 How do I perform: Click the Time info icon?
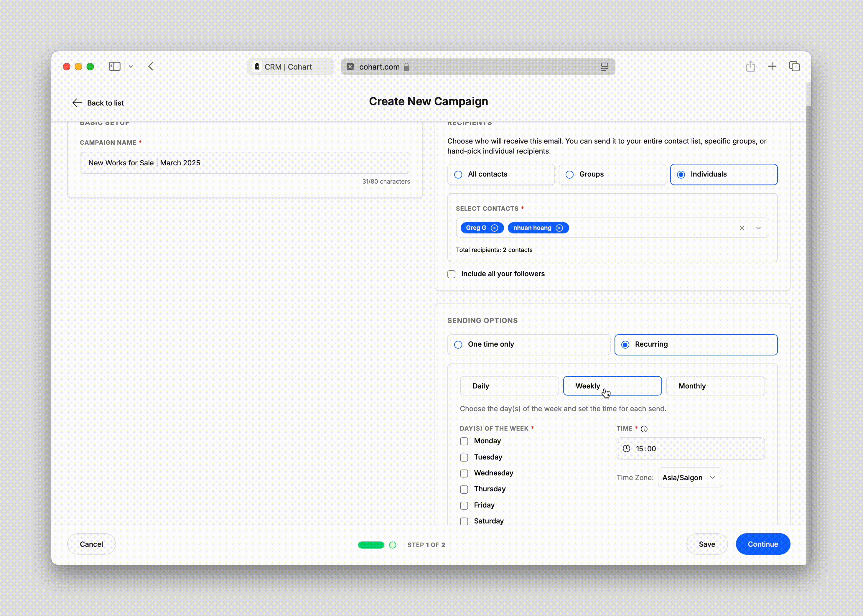644,429
